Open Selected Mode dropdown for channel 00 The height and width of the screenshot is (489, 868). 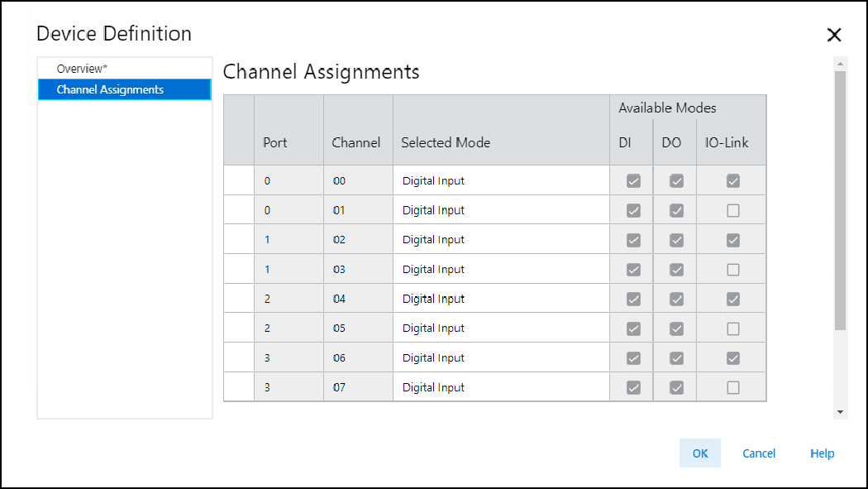click(500, 181)
